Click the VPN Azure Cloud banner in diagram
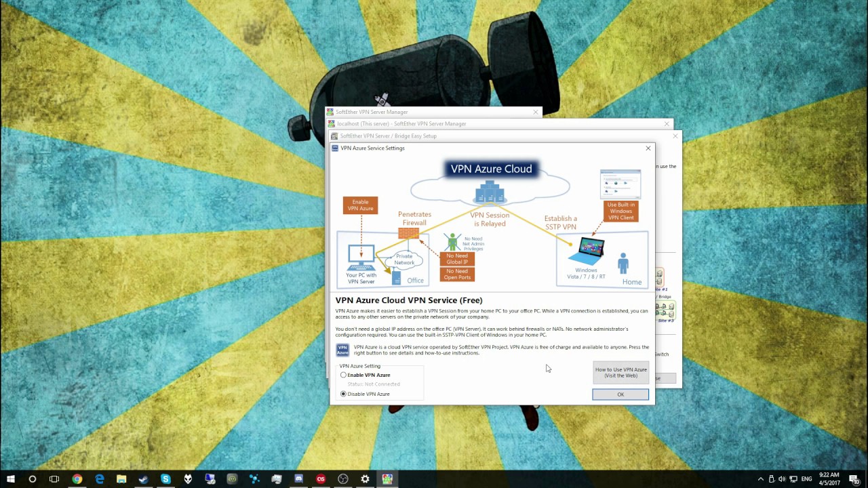The width and height of the screenshot is (868, 488). tap(492, 169)
